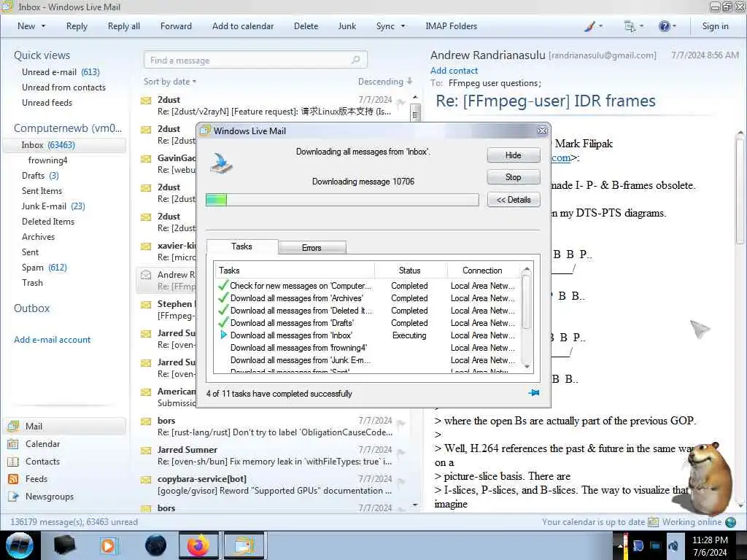Click Delete in the toolbar
747x560 pixels.
pyautogui.click(x=306, y=26)
